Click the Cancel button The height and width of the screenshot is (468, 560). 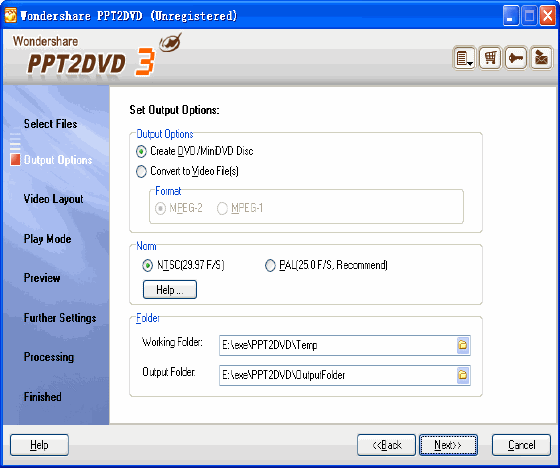click(x=521, y=445)
